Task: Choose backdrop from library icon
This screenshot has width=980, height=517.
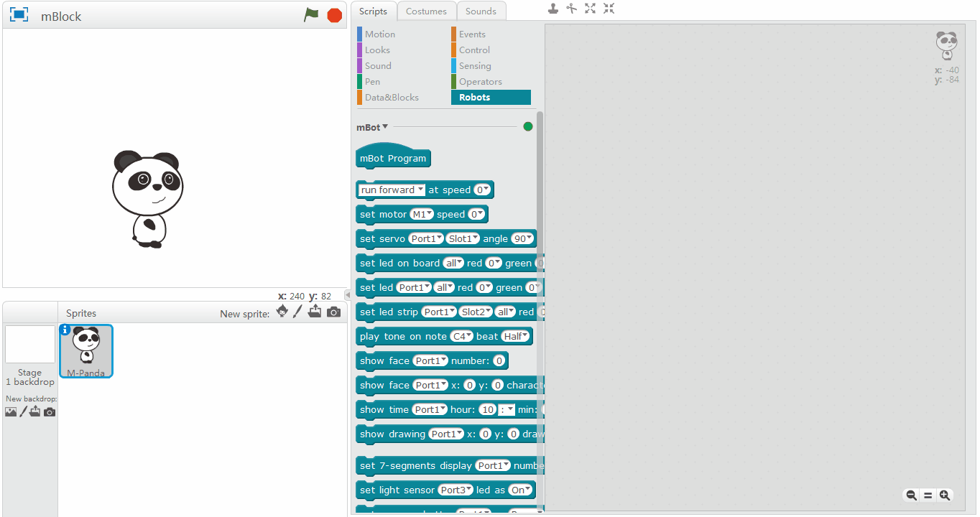Action: point(11,412)
